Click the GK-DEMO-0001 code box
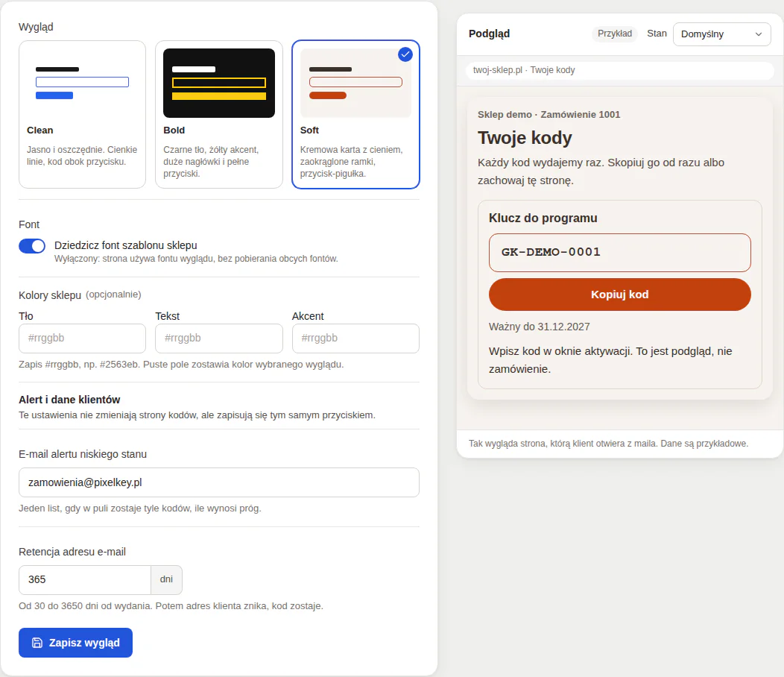Image resolution: width=784 pixels, height=677 pixels. tap(620, 252)
